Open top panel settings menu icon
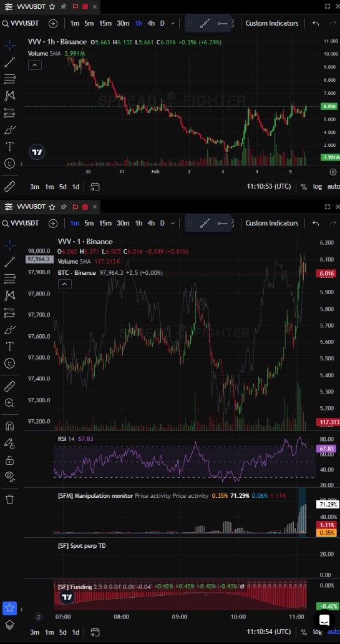 pos(9,7)
